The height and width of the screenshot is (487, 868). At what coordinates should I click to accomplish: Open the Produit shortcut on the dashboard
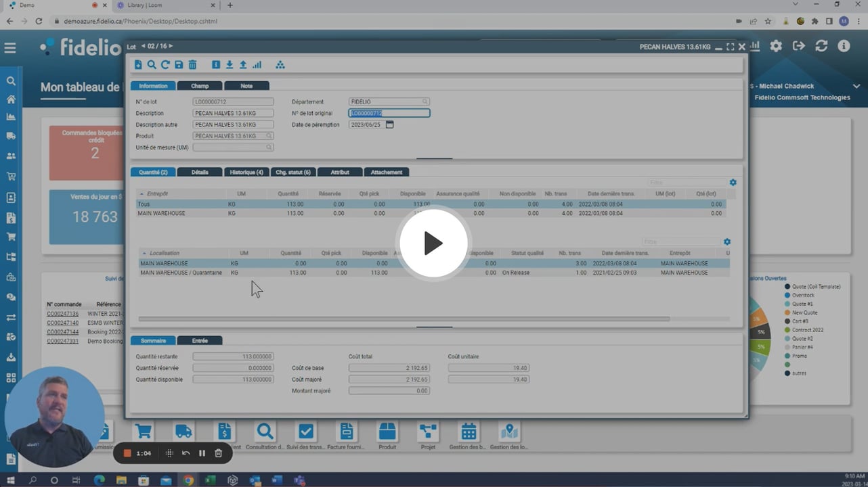coord(387,435)
